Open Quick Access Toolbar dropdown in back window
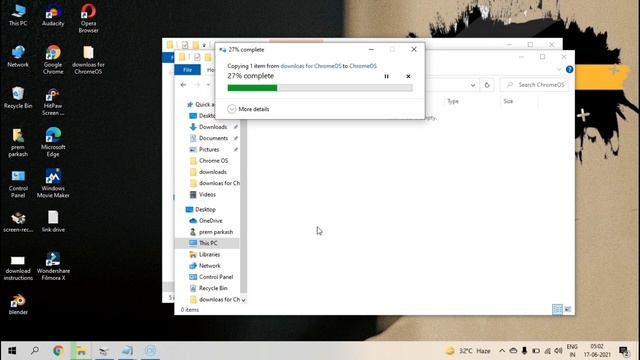Screen dimensions: 640x360 click(x=204, y=45)
